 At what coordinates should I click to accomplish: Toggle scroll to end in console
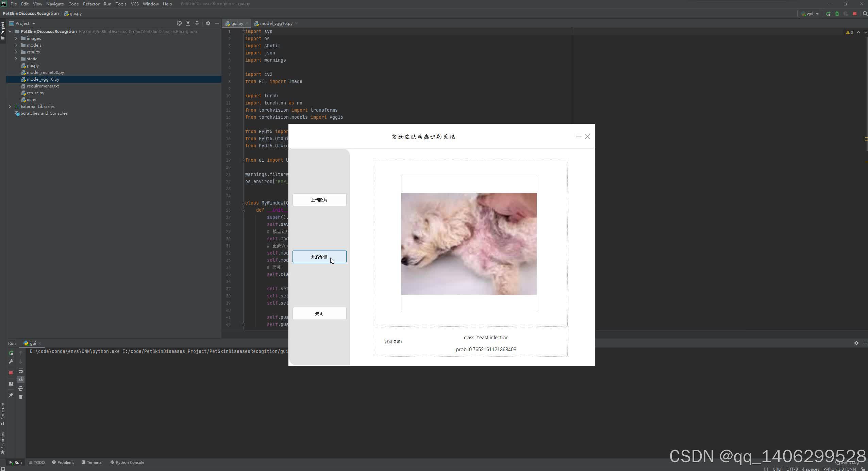point(21,379)
